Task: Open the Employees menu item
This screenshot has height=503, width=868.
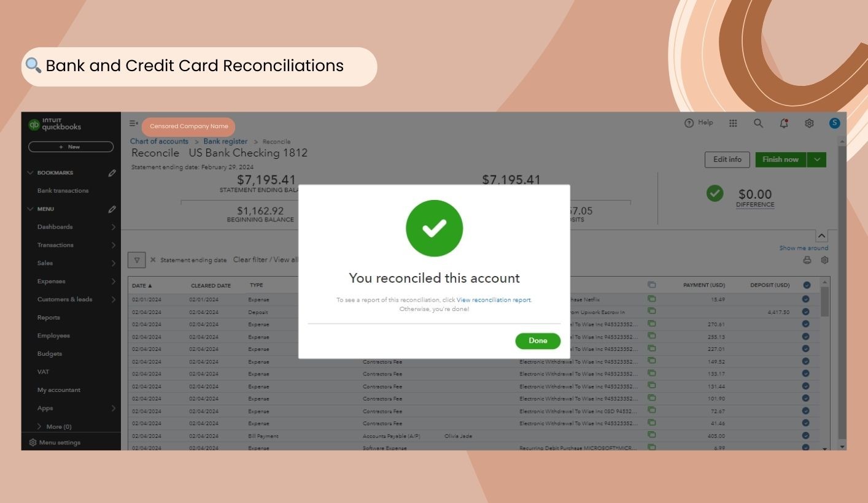Action: tap(53, 336)
